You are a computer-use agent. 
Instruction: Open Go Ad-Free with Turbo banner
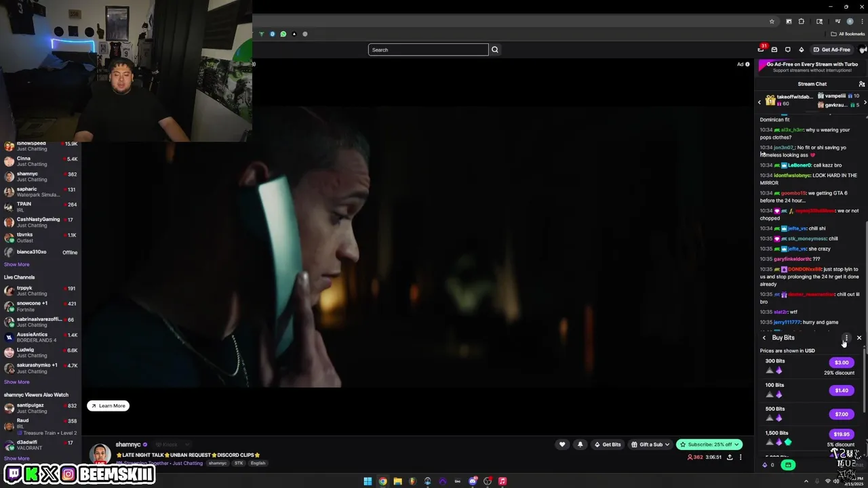pyautogui.click(x=811, y=66)
